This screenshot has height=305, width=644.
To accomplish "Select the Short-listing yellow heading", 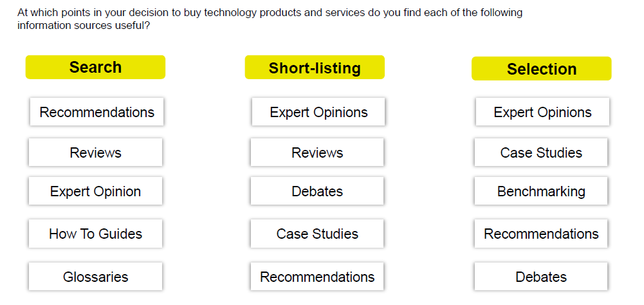I will click(x=315, y=68).
